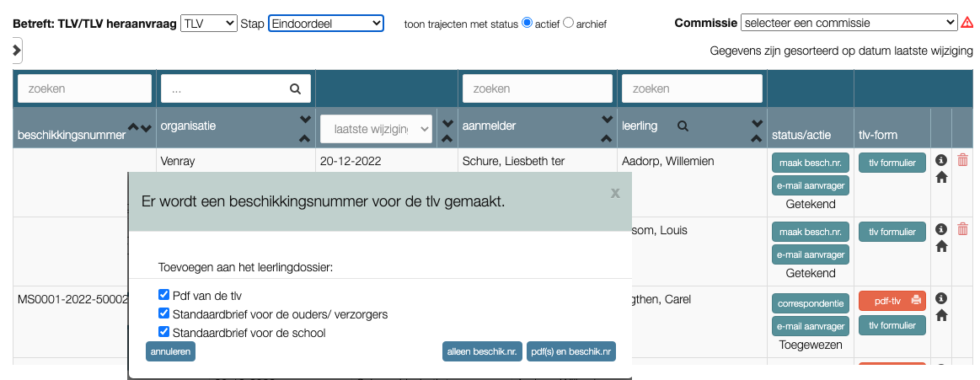
Task: Open the Stap 'Eindoordeel' dropdown
Action: tap(326, 24)
